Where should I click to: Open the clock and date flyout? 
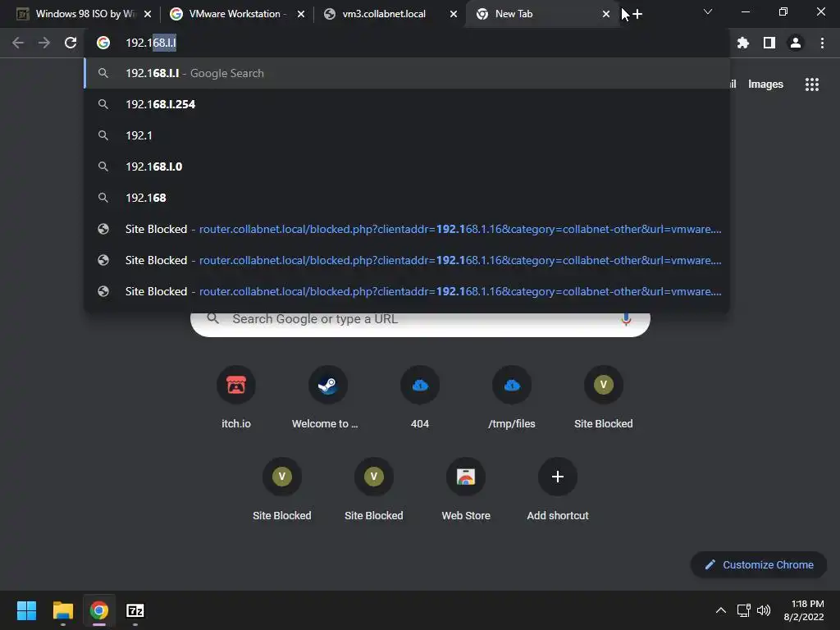pos(804,610)
